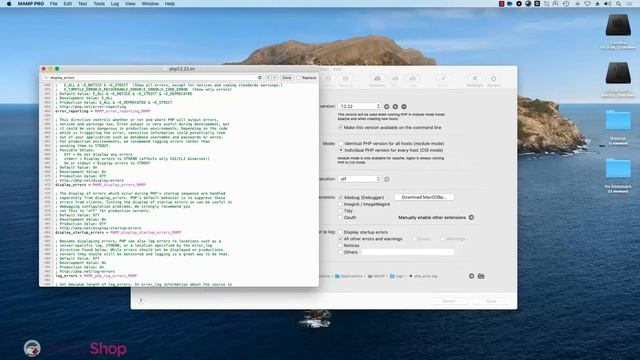Go to previous search match in editor
640x360 pixels.
tap(268, 78)
